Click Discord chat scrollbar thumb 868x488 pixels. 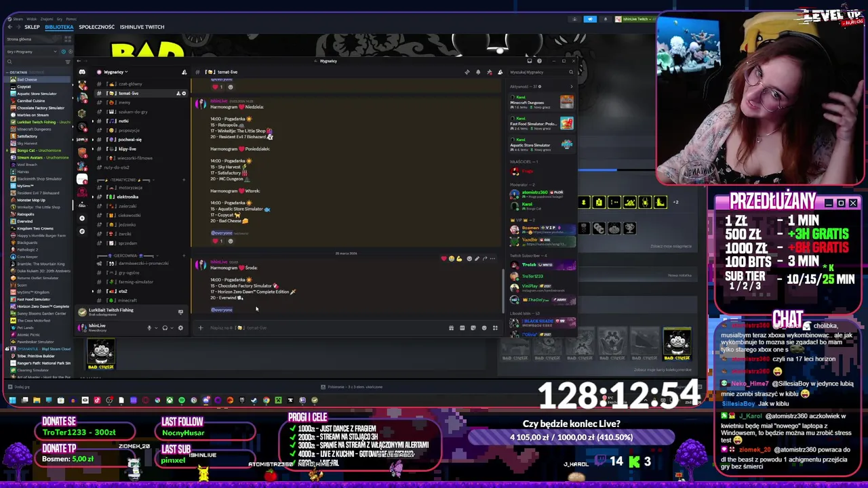503,291
